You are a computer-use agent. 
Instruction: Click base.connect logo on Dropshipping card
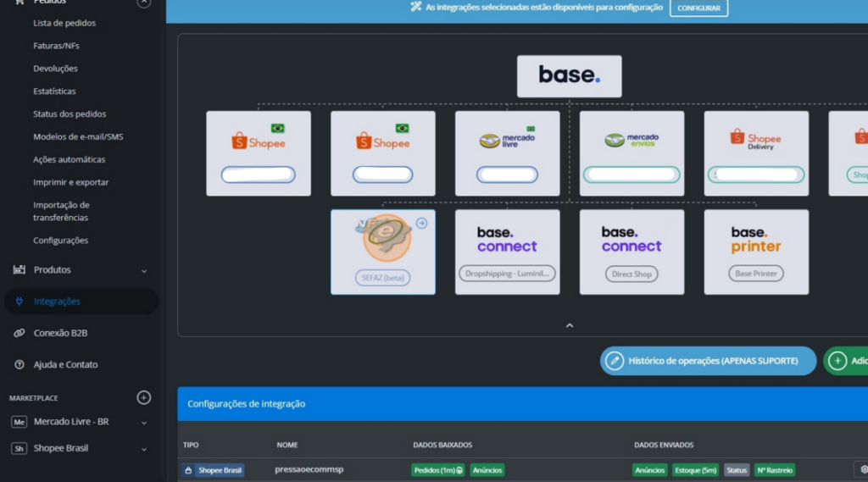pos(507,239)
